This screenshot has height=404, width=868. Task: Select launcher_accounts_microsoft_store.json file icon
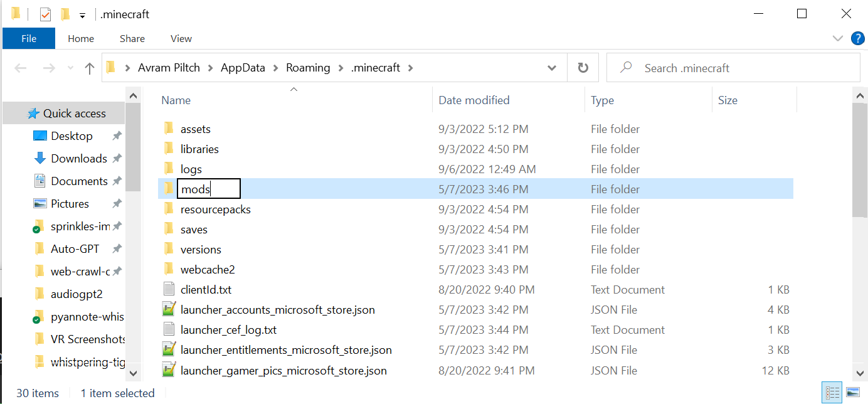pyautogui.click(x=168, y=309)
